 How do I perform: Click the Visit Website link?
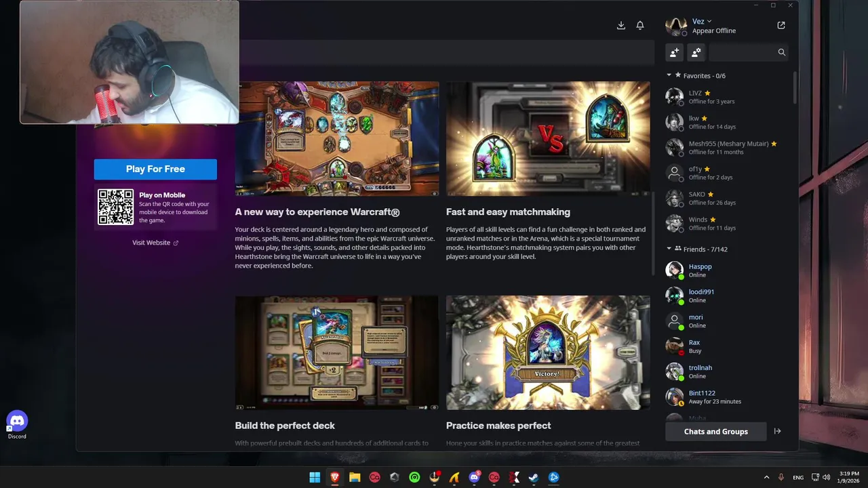(155, 243)
